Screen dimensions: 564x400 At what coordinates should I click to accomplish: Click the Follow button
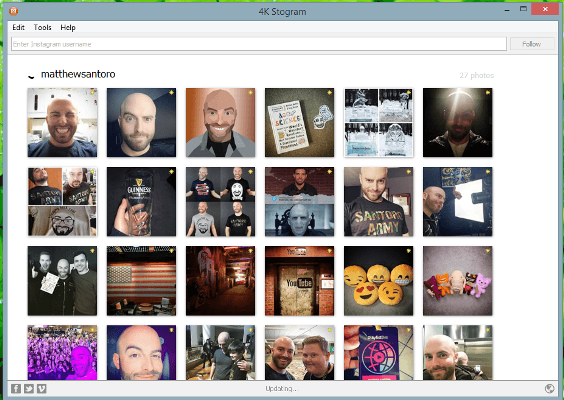coord(532,44)
